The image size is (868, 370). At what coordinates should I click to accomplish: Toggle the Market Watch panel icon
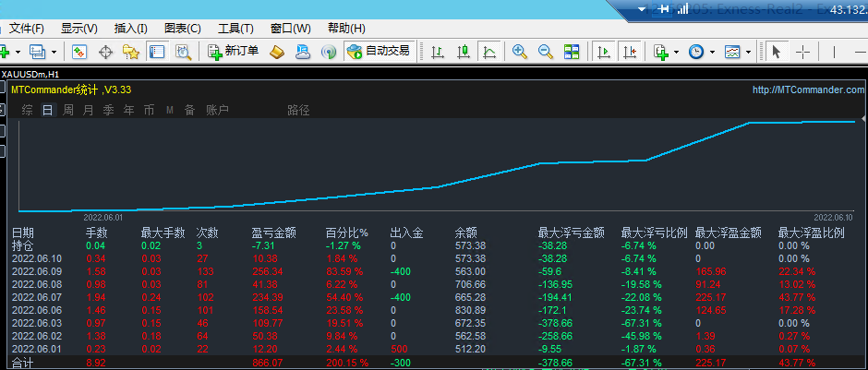[x=79, y=52]
